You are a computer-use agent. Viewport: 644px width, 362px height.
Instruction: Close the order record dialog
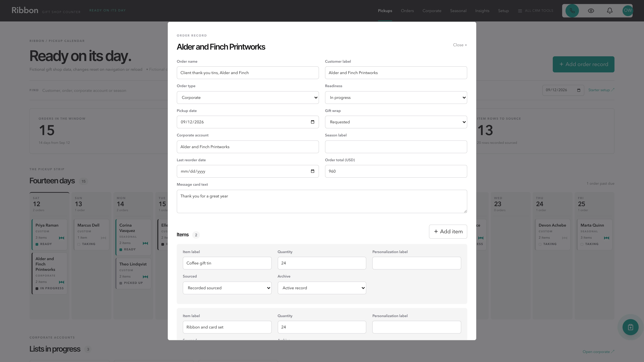click(460, 45)
